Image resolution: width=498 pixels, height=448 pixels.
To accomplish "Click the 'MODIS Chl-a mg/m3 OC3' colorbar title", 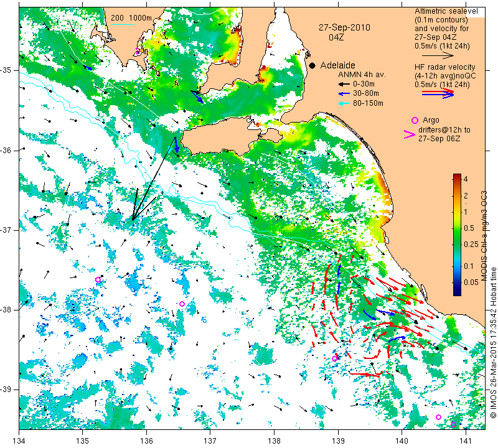I will click(x=484, y=236).
